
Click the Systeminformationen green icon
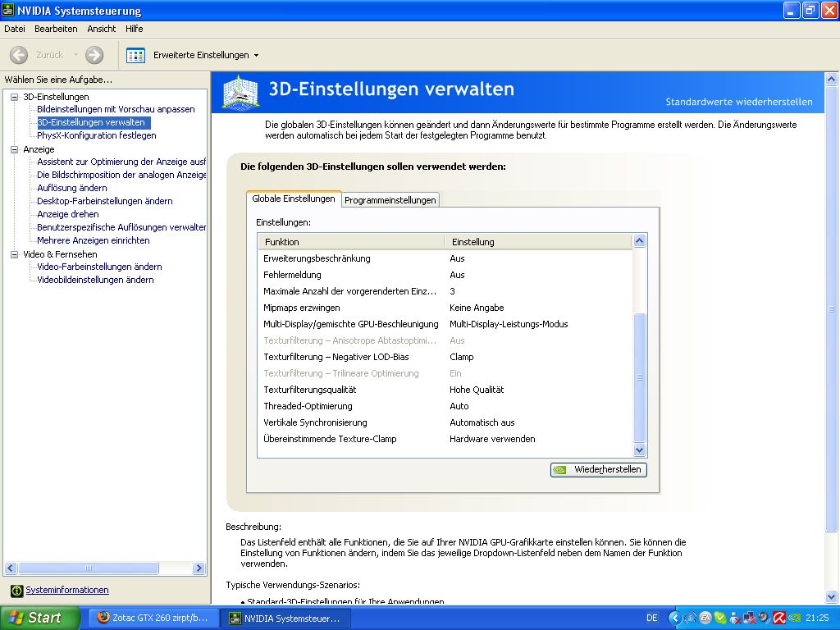pyautogui.click(x=16, y=591)
